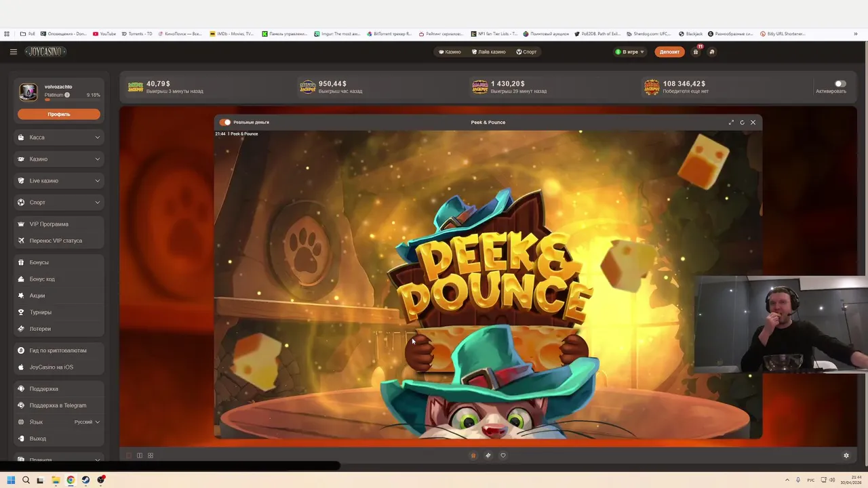
Task: Open Перенос VIP статуса menu item
Action: tap(59, 241)
